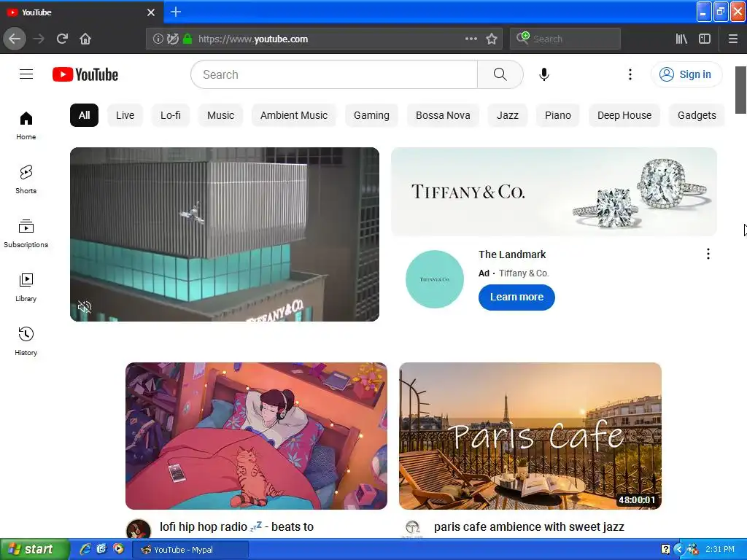Select the Lo-fi filter chip
This screenshot has width=747, height=560.
(171, 115)
